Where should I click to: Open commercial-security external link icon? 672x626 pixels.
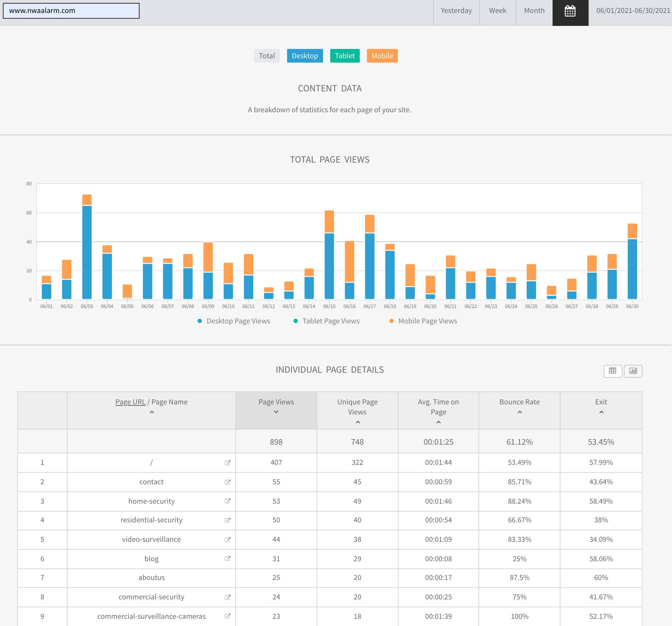coord(227,597)
